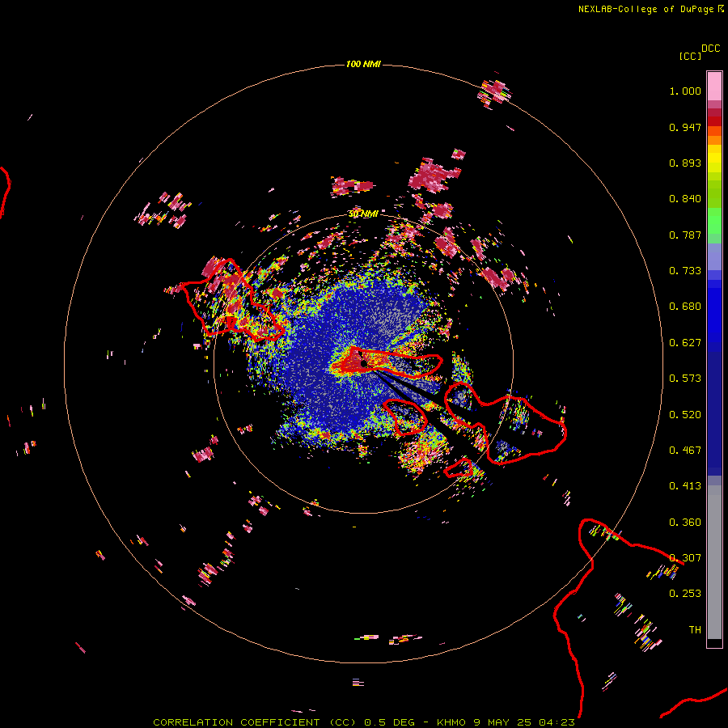Click the [CC] label above the color scale

(x=690, y=56)
